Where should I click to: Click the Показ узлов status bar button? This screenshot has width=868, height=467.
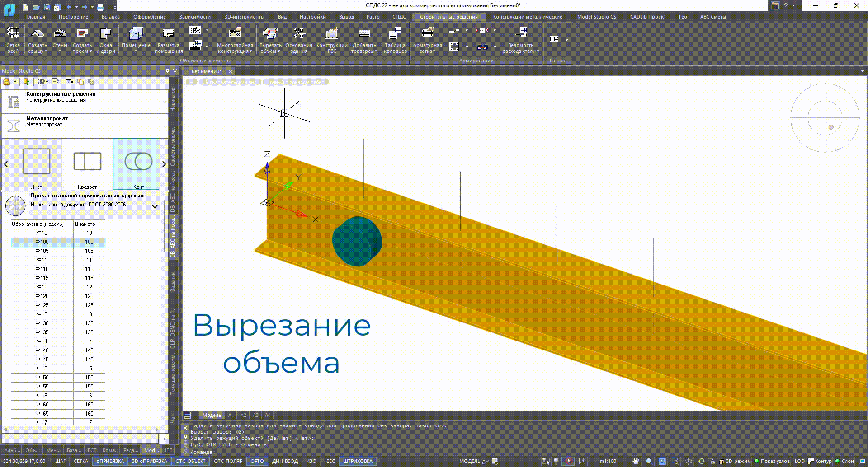pyautogui.click(x=772, y=461)
